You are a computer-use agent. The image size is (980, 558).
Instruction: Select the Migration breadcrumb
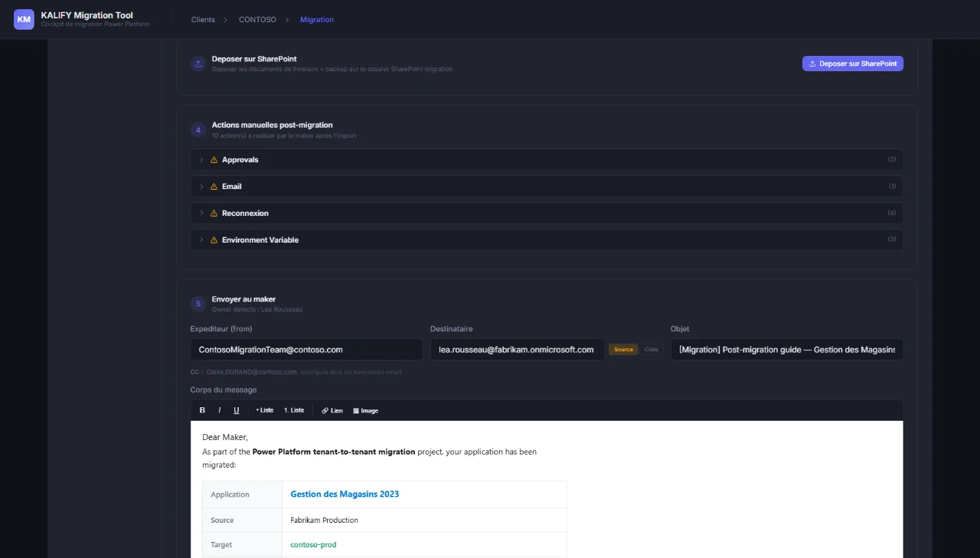(x=317, y=20)
